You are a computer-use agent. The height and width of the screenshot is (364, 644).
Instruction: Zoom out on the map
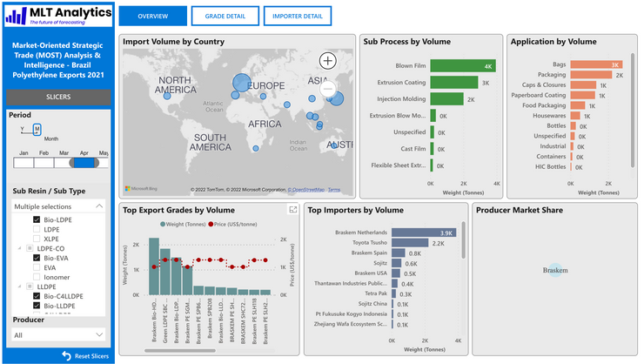point(327,89)
